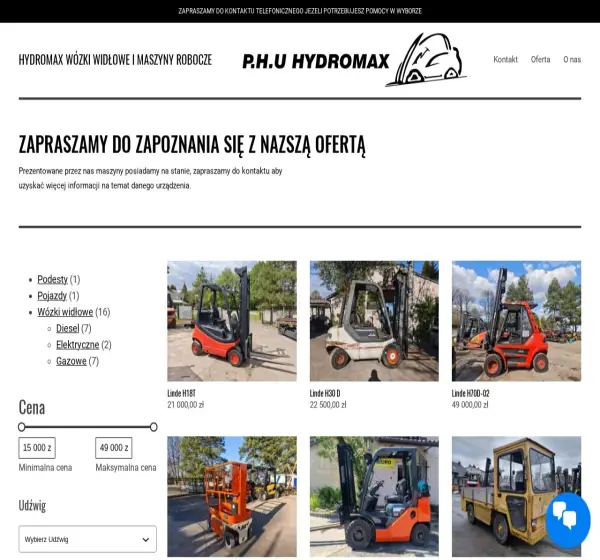This screenshot has width=600, height=560.
Task: Filter by Podesty category
Action: [52, 279]
